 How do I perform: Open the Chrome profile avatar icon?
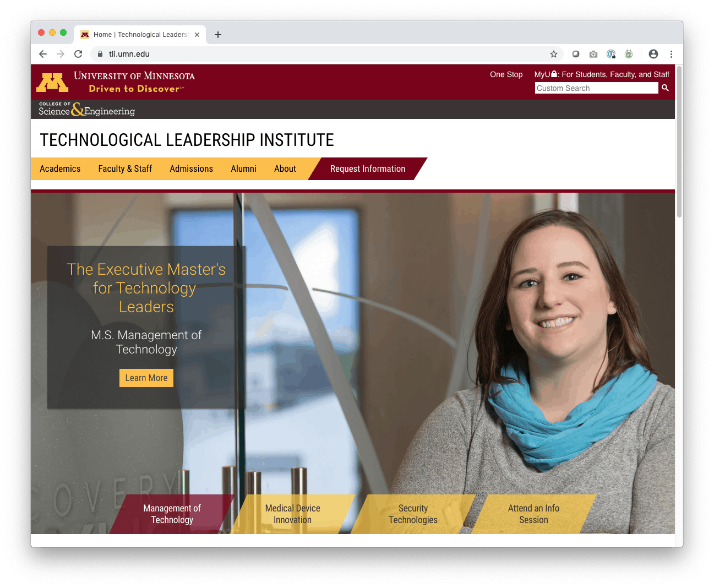(x=653, y=54)
